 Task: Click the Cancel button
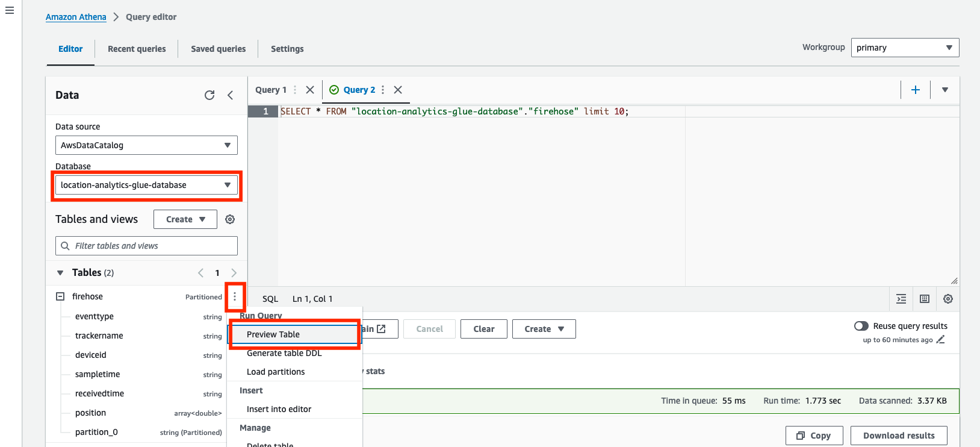coord(430,329)
